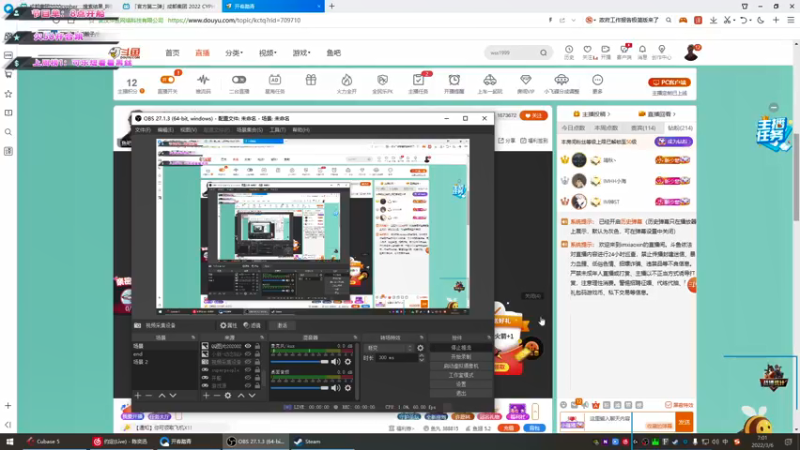The image size is (800, 450).
Task: Open 贵宾VIP diamond icon
Action: pyautogui.click(x=526, y=84)
